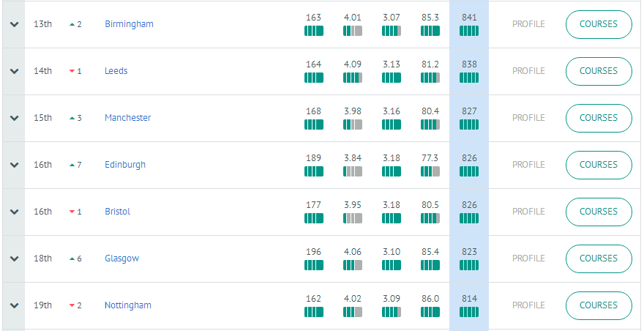
Task: Click the COURSES button for Glasgow
Action: (x=599, y=259)
